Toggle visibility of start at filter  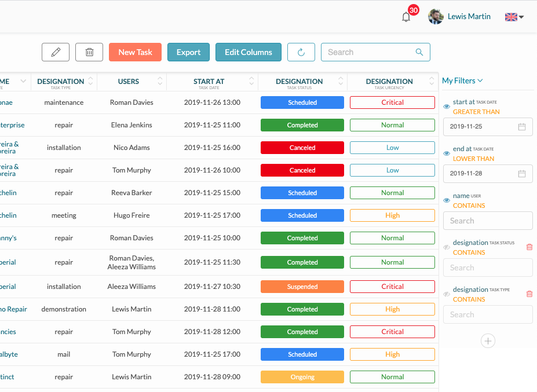[x=447, y=107]
